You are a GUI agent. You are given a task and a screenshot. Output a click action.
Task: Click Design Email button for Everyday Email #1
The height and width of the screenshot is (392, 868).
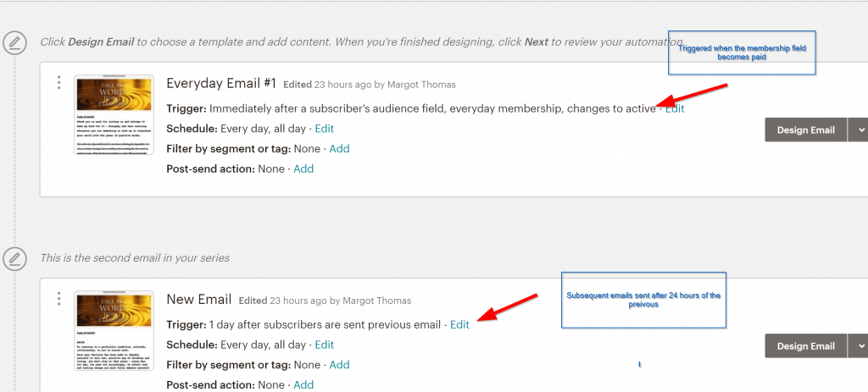[805, 130]
